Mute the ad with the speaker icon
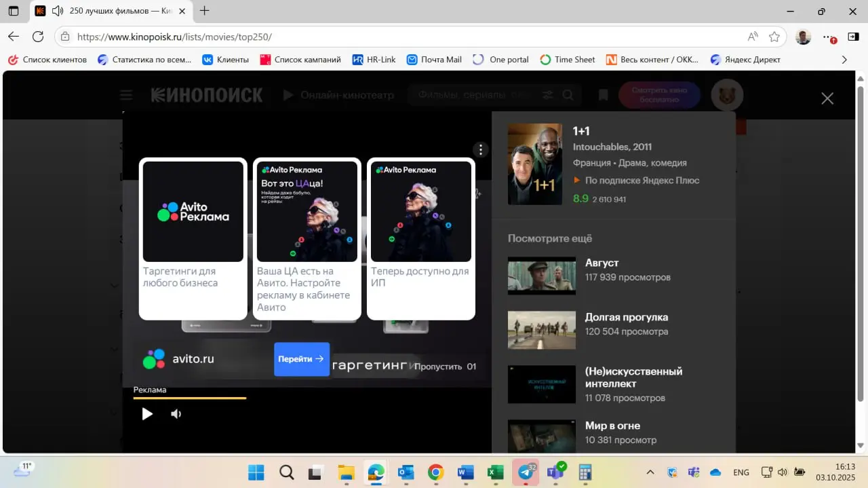 [176, 414]
